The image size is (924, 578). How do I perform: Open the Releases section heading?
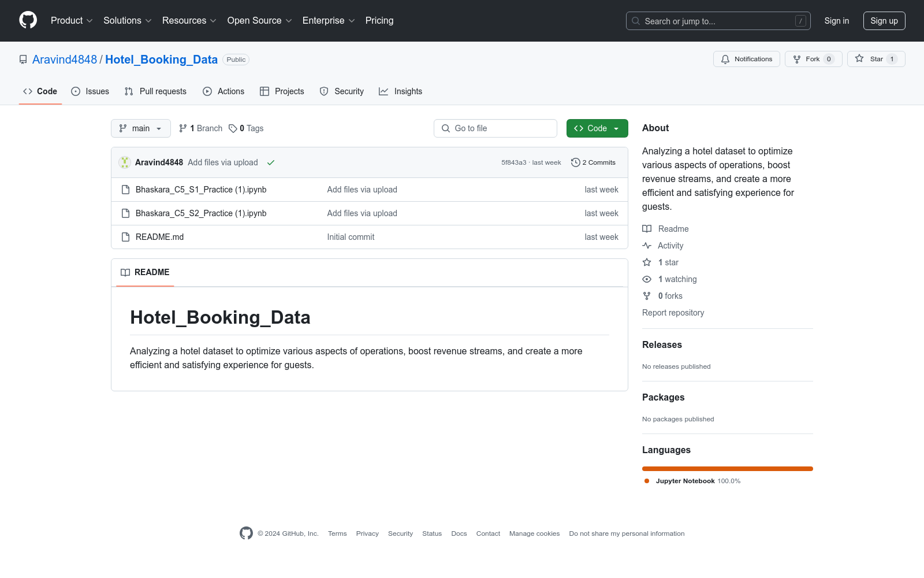662,344
